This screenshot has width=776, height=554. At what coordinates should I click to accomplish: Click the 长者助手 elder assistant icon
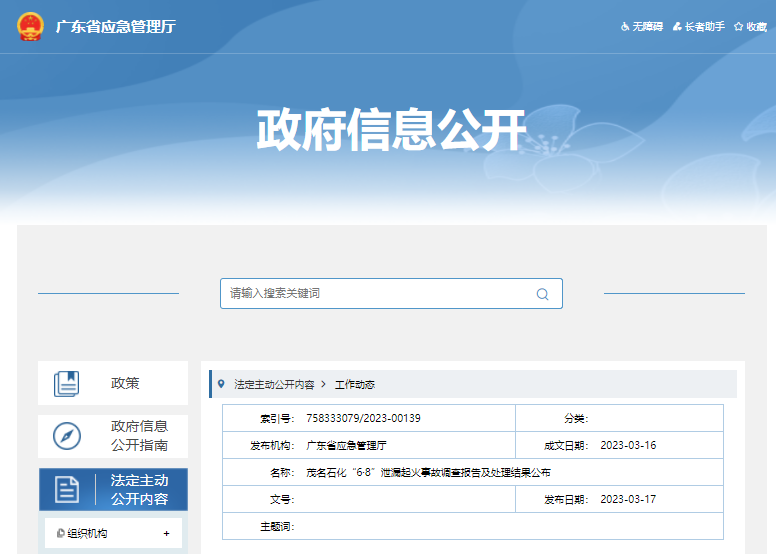pyautogui.click(x=677, y=27)
